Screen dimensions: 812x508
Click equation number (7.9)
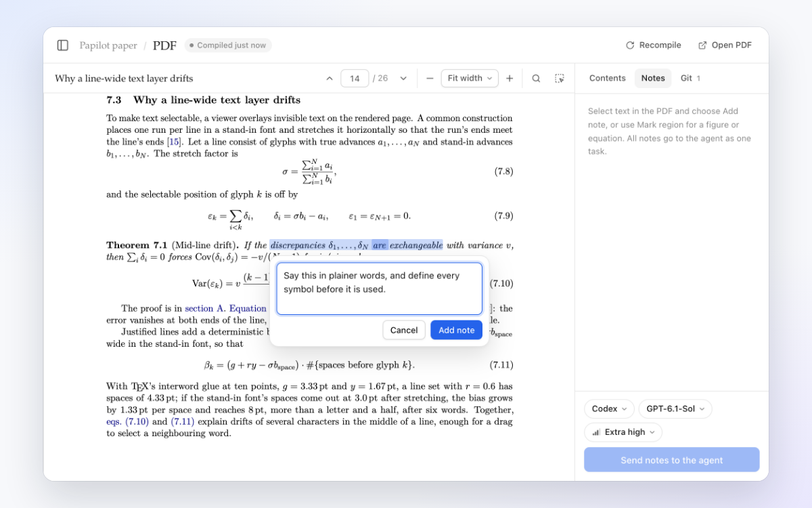(x=503, y=216)
